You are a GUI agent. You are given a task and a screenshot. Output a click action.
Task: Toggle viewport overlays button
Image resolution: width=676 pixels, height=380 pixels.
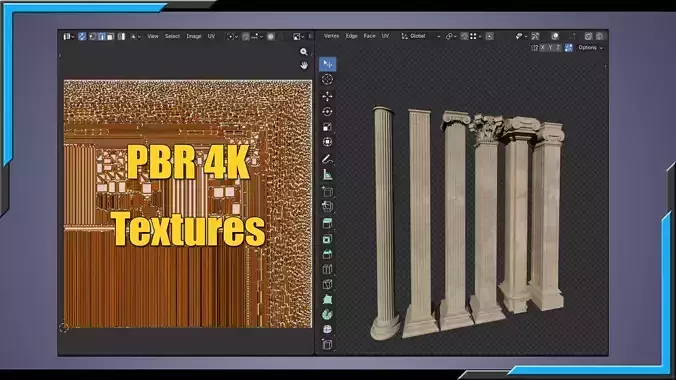[555, 36]
